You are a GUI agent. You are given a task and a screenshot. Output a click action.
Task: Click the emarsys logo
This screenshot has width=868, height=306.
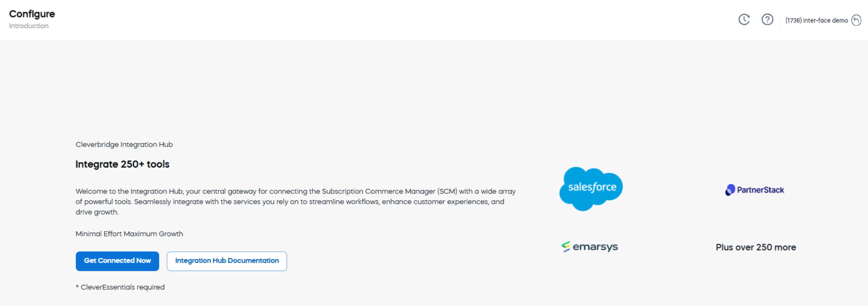589,247
